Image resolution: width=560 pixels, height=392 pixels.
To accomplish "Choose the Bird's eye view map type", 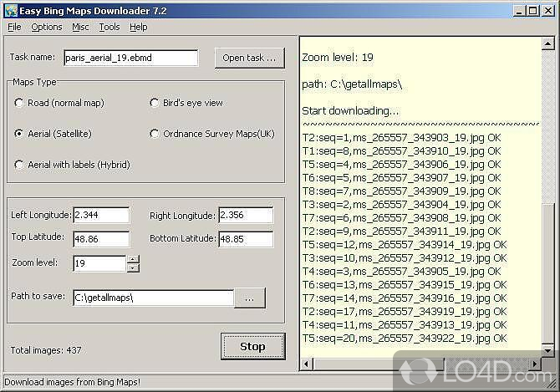I will [x=155, y=103].
